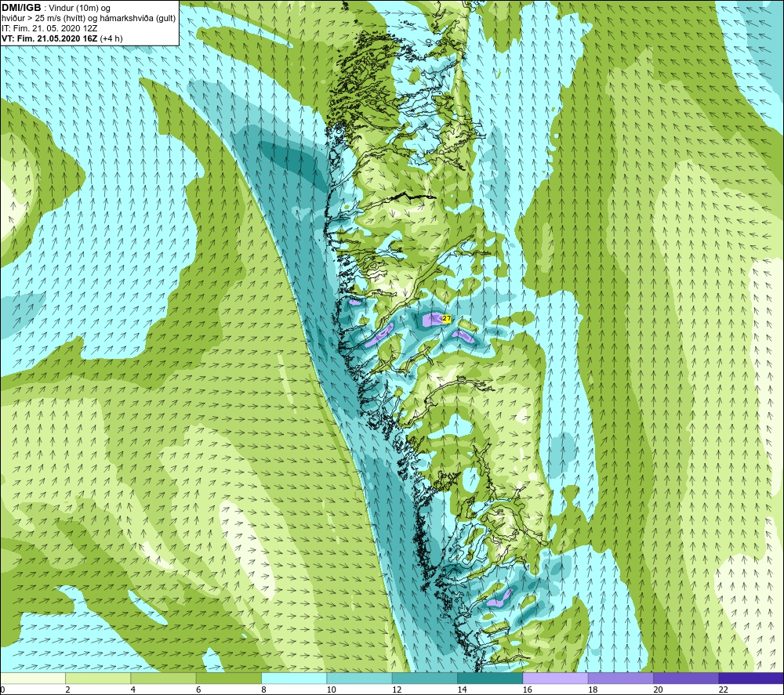The width and height of the screenshot is (784, 695).
Task: Pick the 18–20 m/s purple swatch
Action: tap(620, 678)
